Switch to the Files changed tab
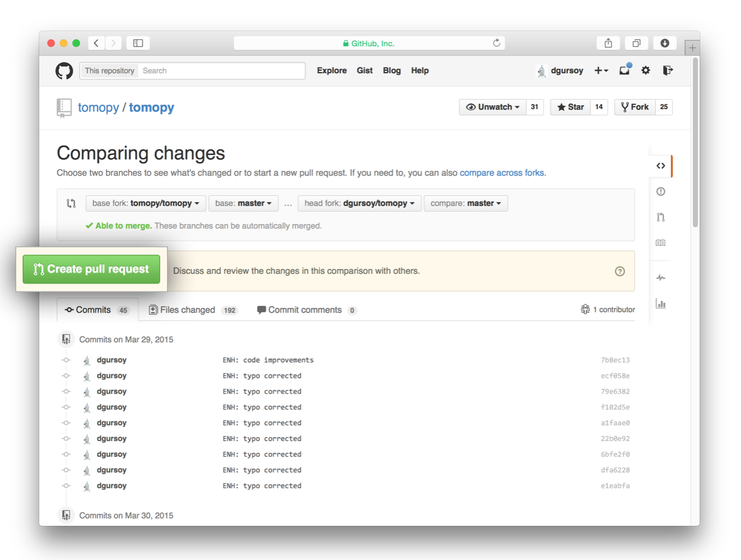Screen dimensions: 741x560 187,310
